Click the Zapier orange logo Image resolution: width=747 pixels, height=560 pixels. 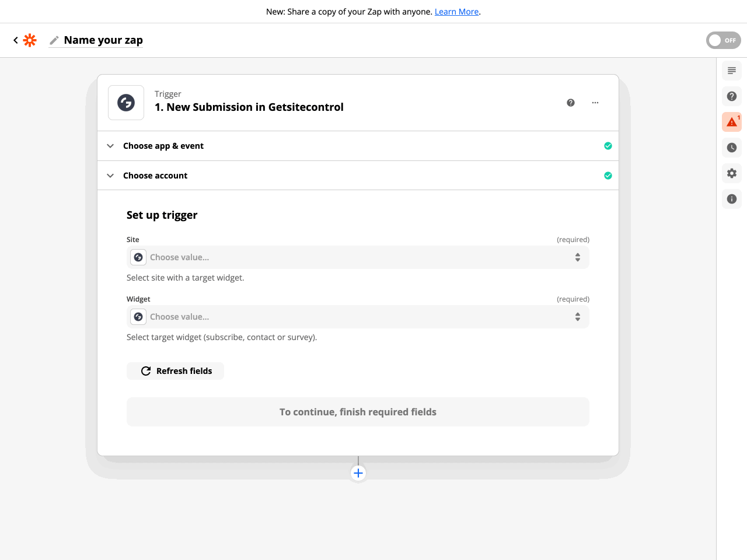30,40
